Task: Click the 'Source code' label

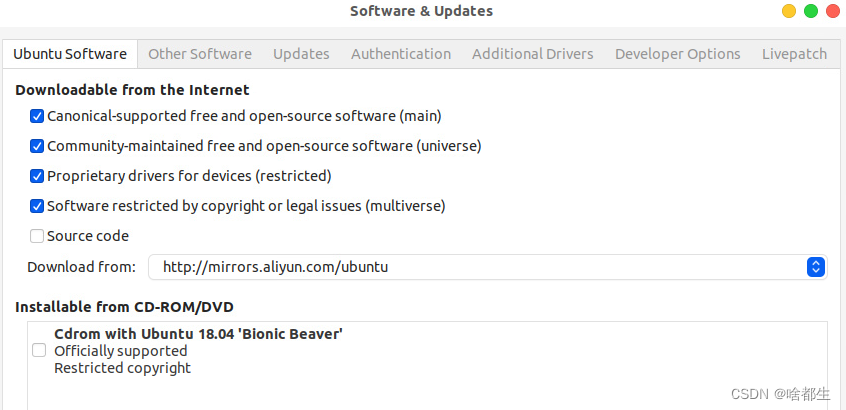Action: click(88, 236)
